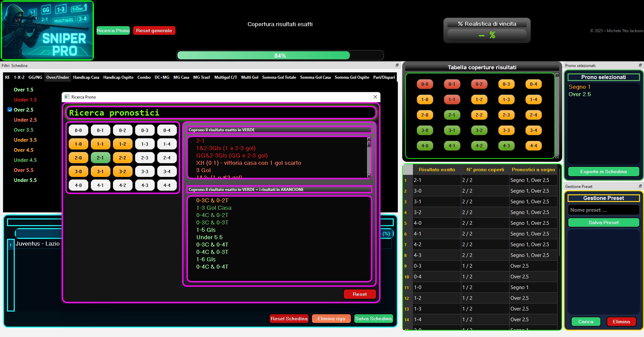The width and height of the screenshot is (644, 337).
Task: Sort by the Risultato esatto column header
Action: (x=436, y=170)
